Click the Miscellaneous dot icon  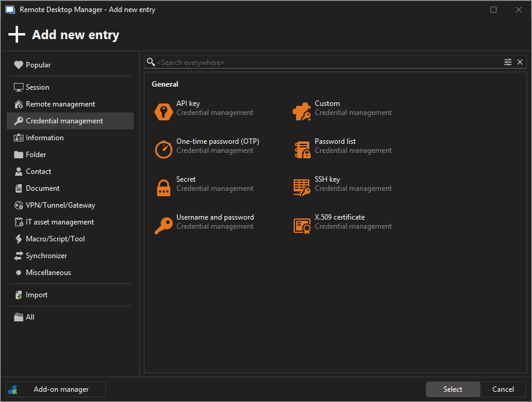coord(18,273)
